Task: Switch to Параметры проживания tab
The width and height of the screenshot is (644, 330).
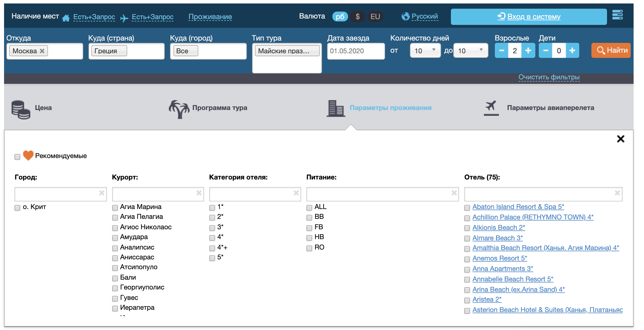Action: [x=390, y=108]
